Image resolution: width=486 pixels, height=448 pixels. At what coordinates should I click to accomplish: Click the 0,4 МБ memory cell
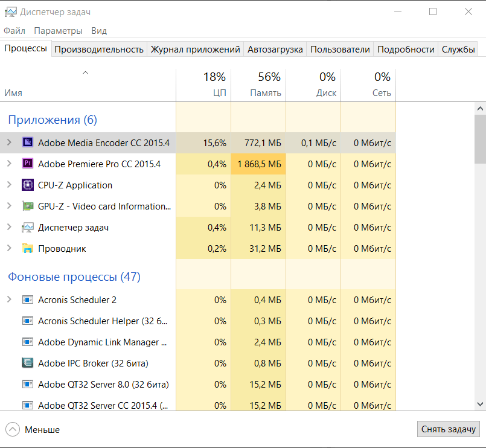click(258, 300)
